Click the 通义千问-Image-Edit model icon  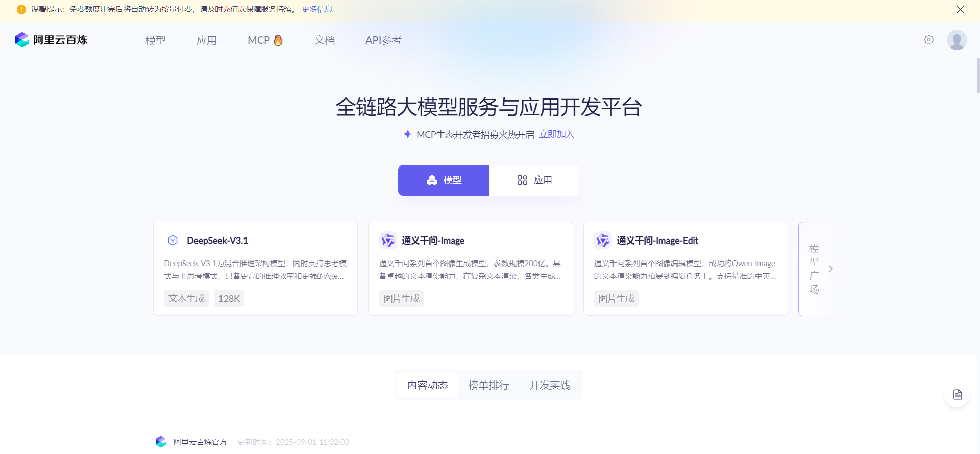603,240
